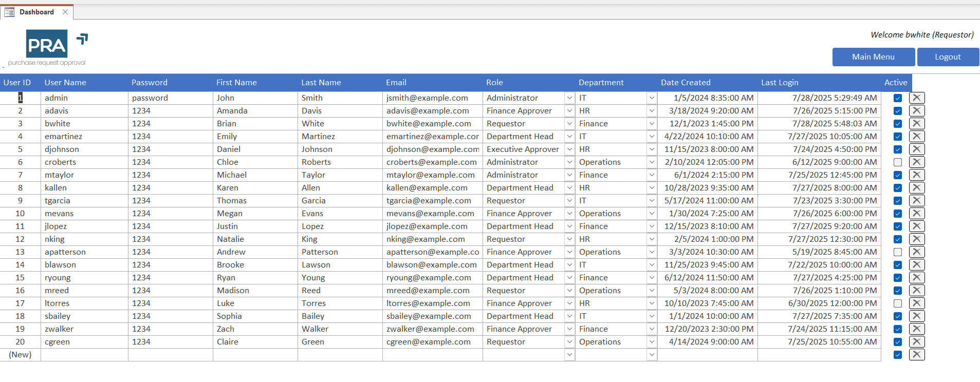Click the User Name field in (New) row
Screen dimensions: 980x382
(84, 354)
